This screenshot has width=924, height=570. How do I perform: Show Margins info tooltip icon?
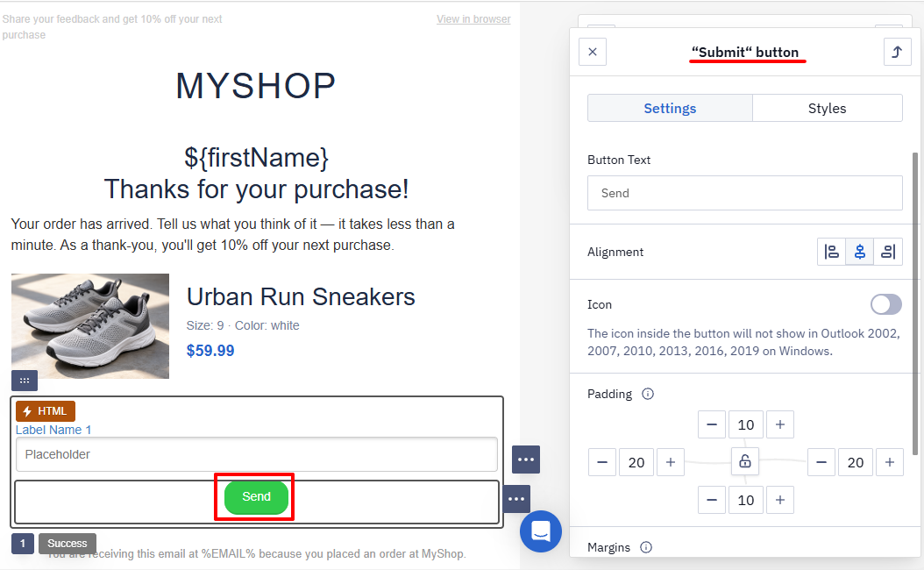tap(646, 547)
